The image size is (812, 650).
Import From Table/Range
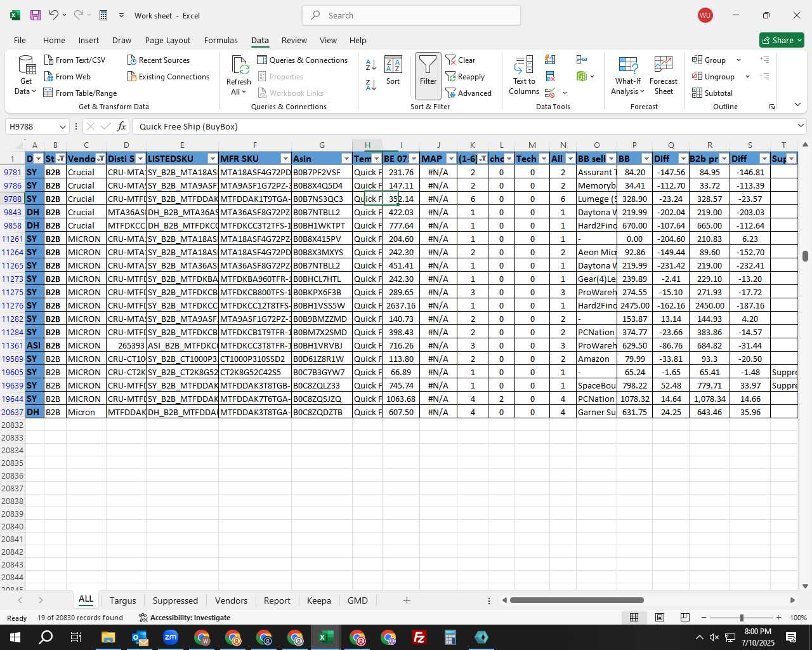tap(80, 93)
